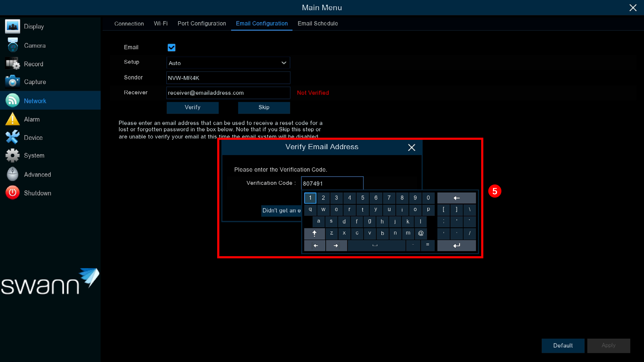Open the Email Schedule tab
The height and width of the screenshot is (362, 644).
click(318, 23)
